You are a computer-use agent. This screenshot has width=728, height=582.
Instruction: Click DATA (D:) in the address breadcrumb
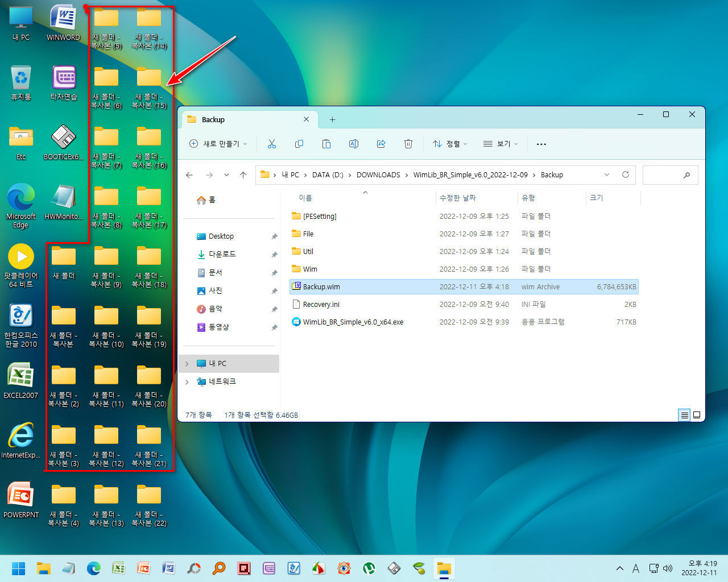point(328,175)
